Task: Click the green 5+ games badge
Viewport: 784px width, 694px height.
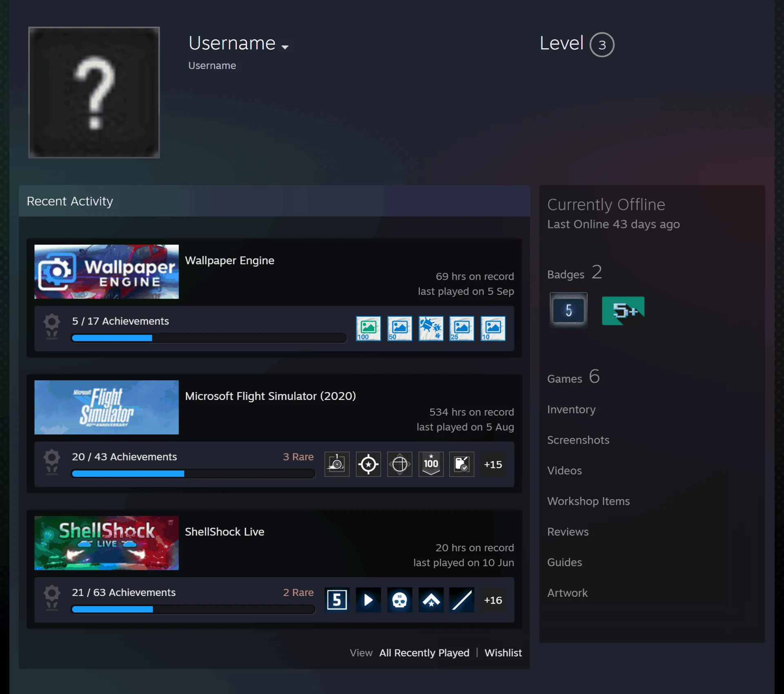Action: click(x=623, y=310)
